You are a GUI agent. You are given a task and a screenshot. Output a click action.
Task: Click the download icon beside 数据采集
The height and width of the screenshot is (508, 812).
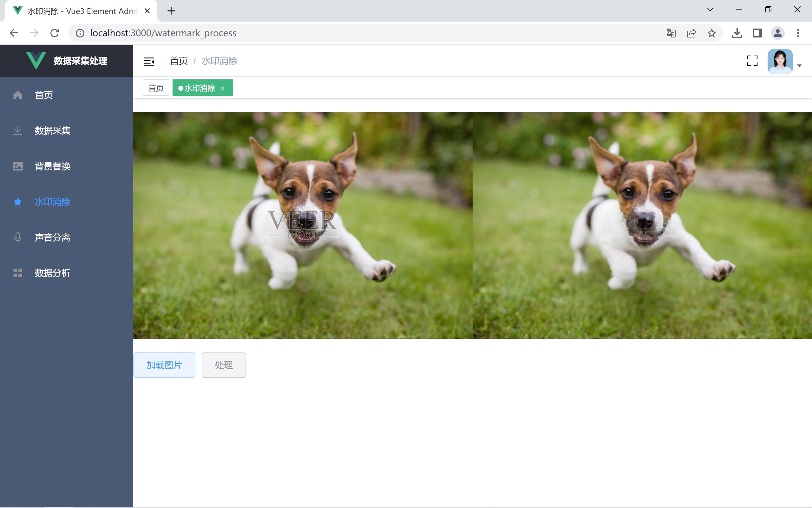pos(18,131)
